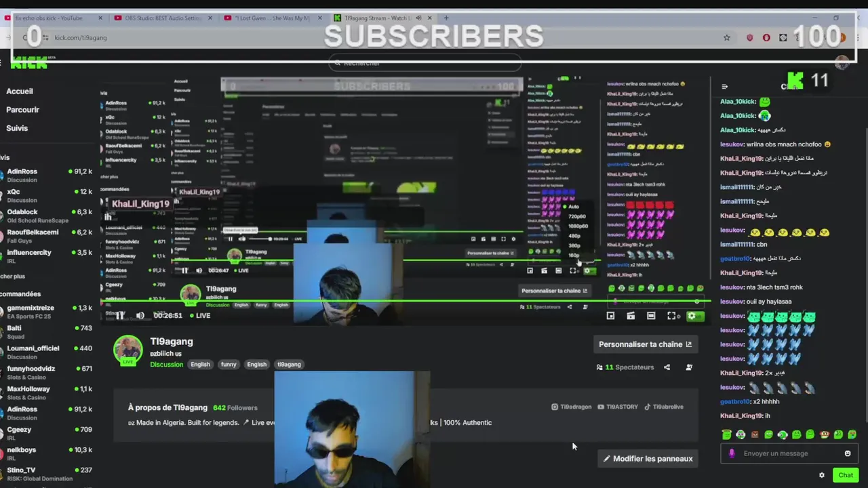The image size is (868, 488).
Task: Open the Loumani_officiel recommended channel
Action: coord(47,352)
